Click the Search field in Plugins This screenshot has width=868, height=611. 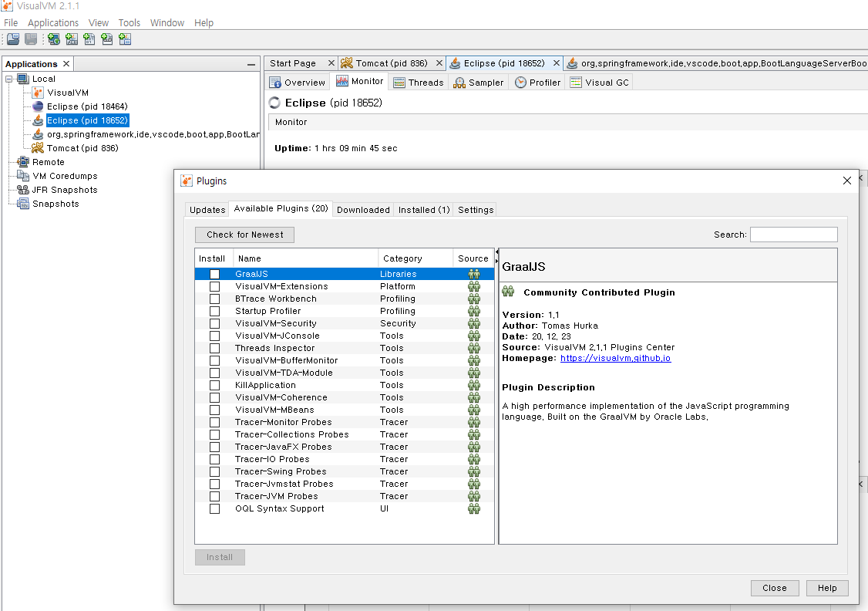(794, 235)
